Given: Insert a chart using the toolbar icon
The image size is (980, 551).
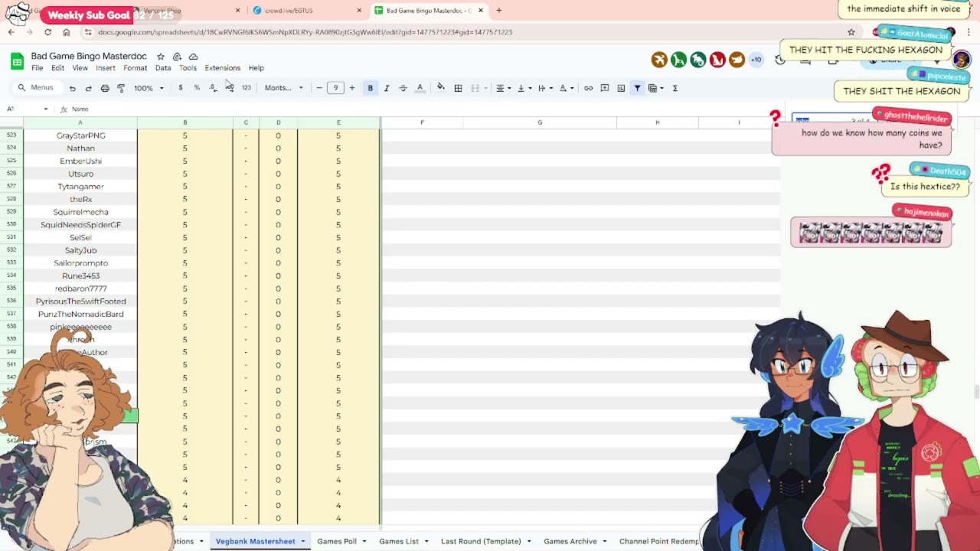Looking at the screenshot, I should coord(621,88).
